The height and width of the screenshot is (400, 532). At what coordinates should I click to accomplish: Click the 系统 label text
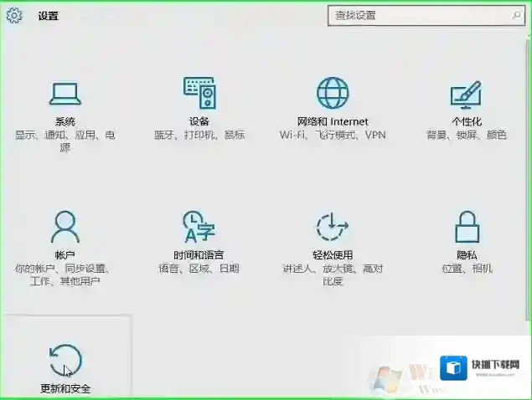[x=65, y=121]
